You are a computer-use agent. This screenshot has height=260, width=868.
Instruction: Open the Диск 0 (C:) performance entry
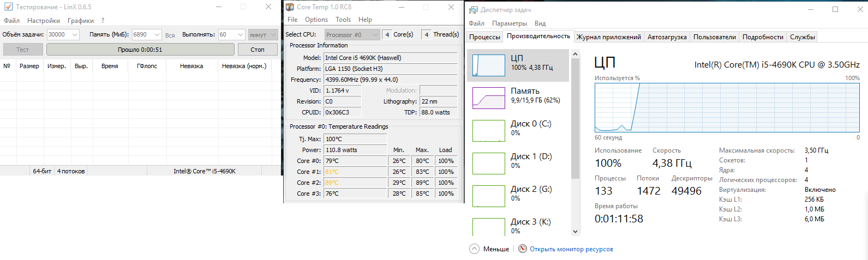pyautogui.click(x=488, y=131)
